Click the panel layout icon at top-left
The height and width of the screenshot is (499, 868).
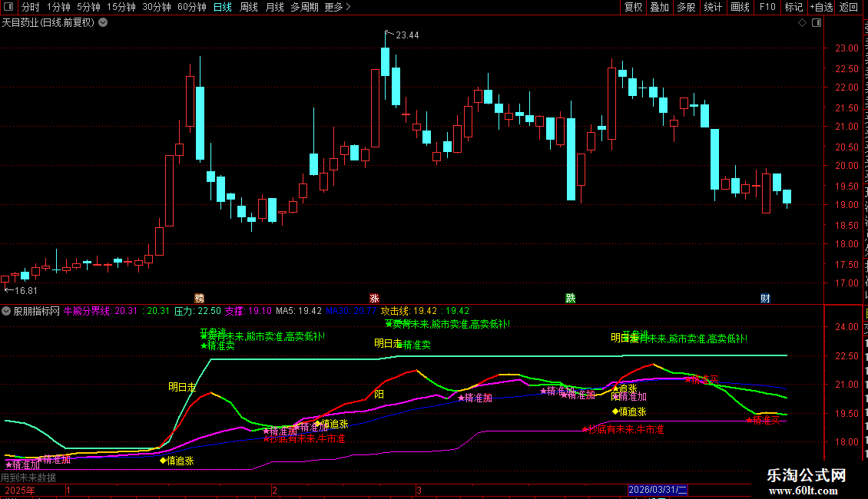(x=8, y=7)
